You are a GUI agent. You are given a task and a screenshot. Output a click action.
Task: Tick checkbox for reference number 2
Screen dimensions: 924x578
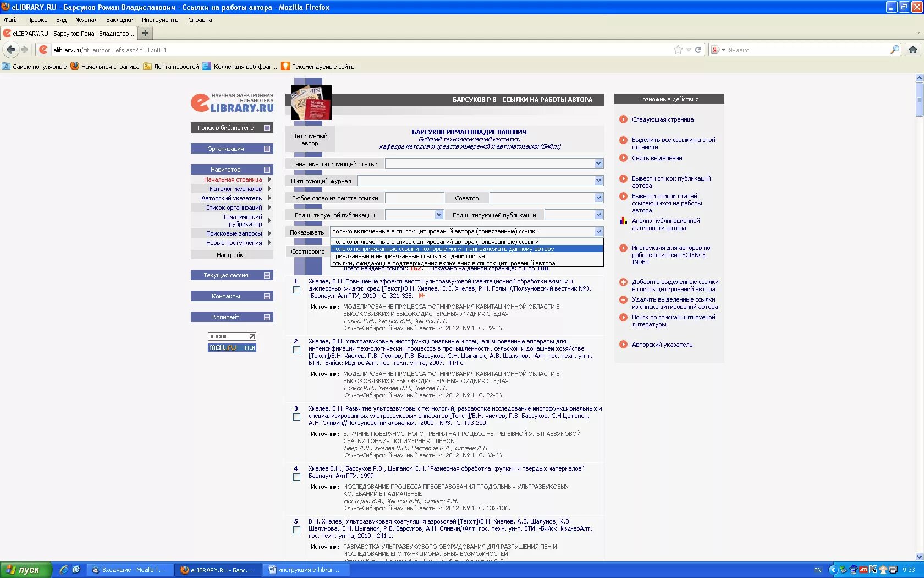click(297, 350)
